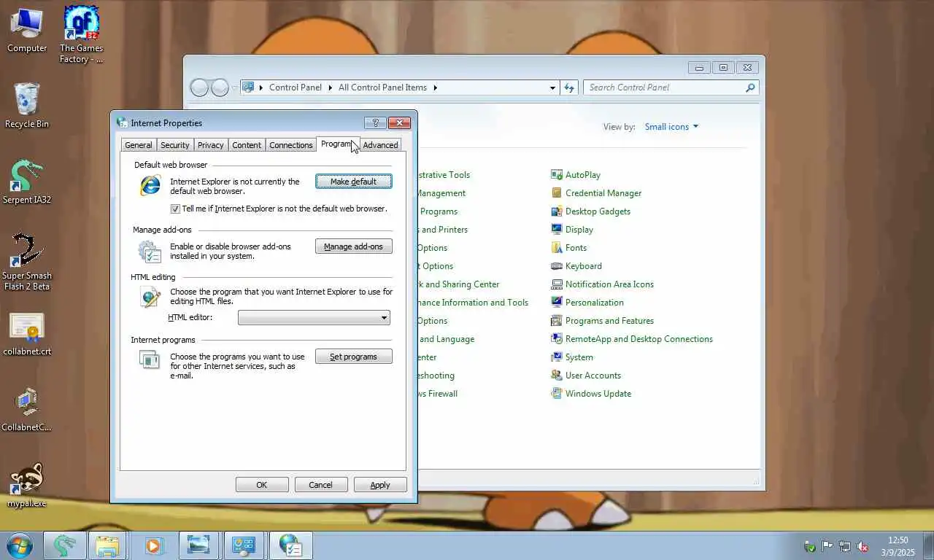
Task: Open the Computer desktop icon
Action: [x=27, y=29]
